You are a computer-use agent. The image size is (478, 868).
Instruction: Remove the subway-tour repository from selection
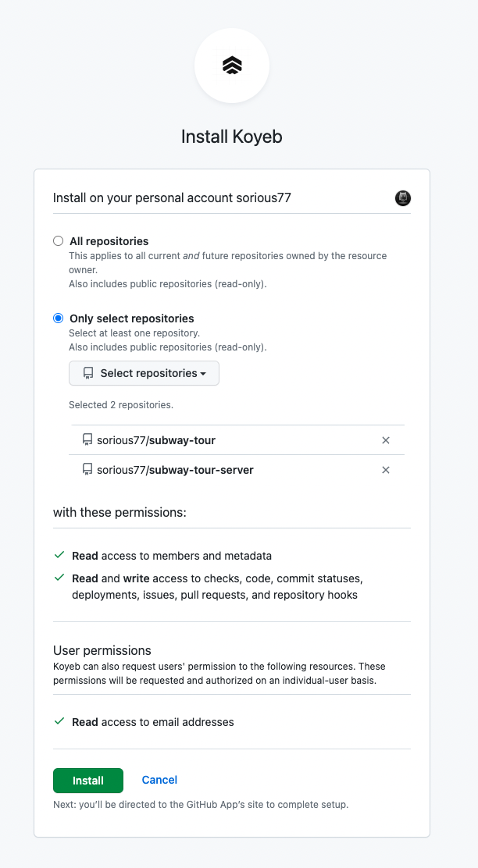click(385, 440)
